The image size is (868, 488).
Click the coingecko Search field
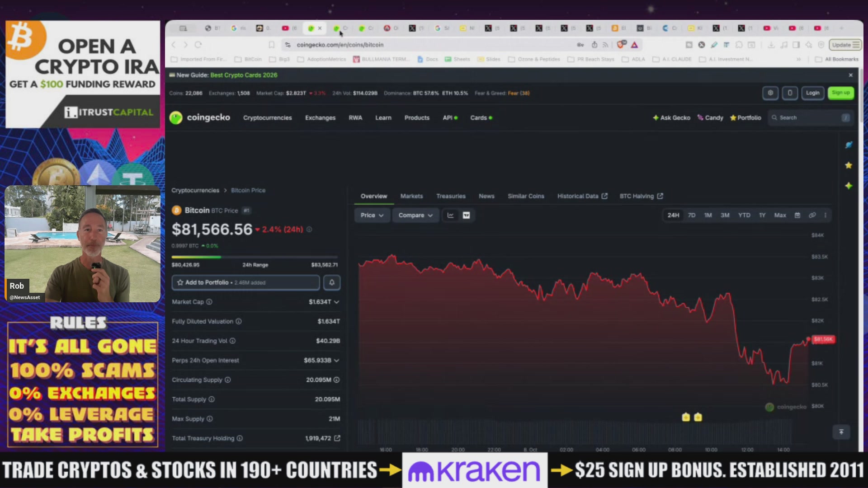coord(811,117)
